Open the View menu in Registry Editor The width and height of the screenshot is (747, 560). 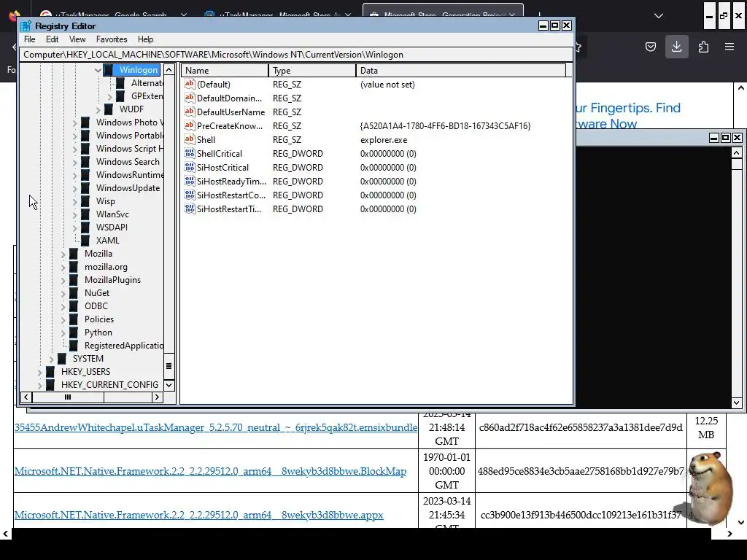[x=77, y=39]
